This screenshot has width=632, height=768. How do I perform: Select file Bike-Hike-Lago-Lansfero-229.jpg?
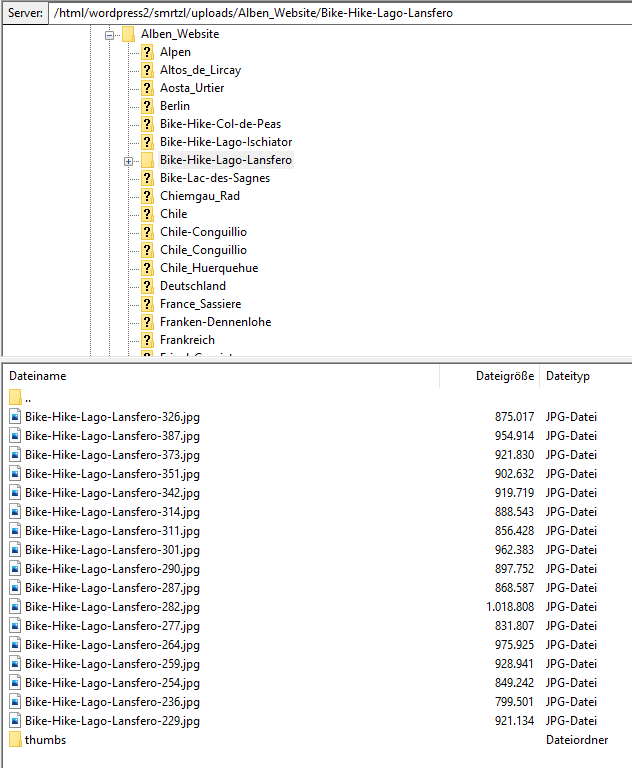coord(112,721)
